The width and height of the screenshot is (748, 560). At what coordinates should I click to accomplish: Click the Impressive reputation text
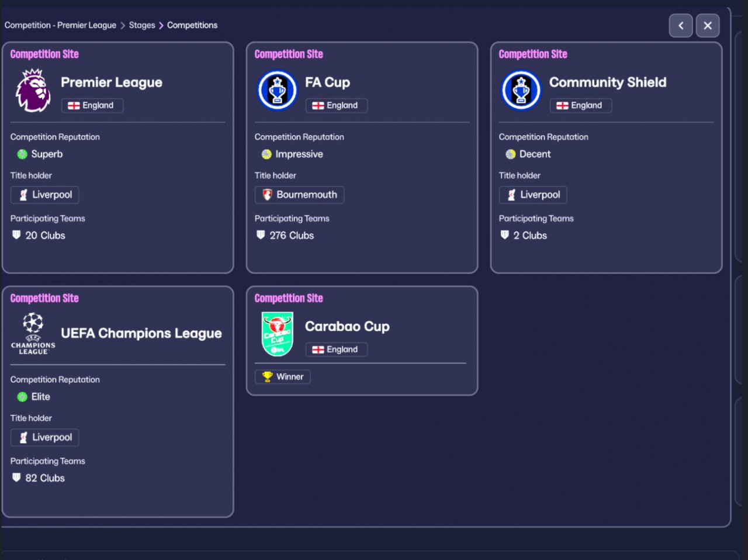click(x=299, y=154)
